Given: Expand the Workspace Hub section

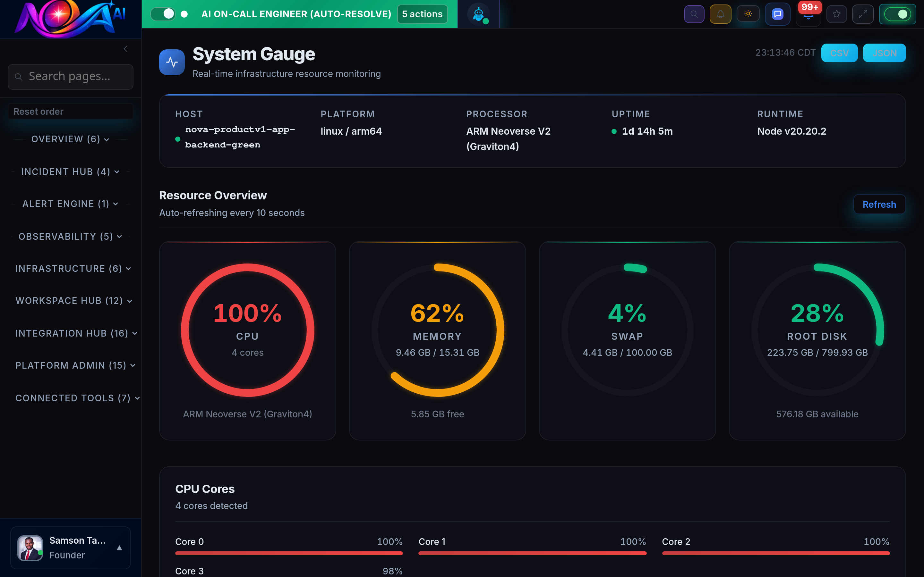Looking at the screenshot, I should [73, 301].
